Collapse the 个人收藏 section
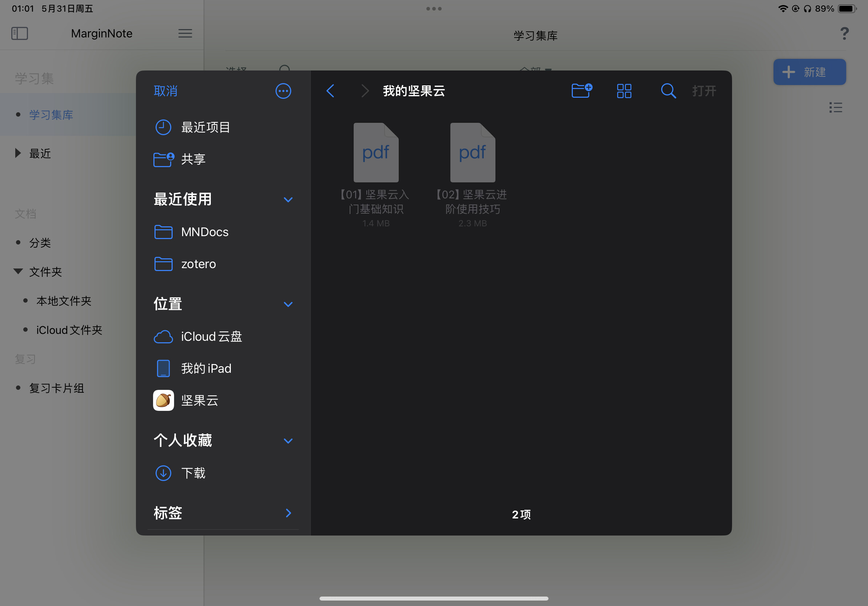868x606 pixels. coord(288,441)
